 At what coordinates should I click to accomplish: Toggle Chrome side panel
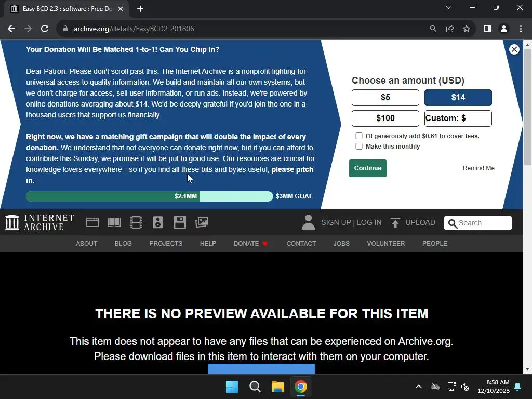[x=487, y=29]
